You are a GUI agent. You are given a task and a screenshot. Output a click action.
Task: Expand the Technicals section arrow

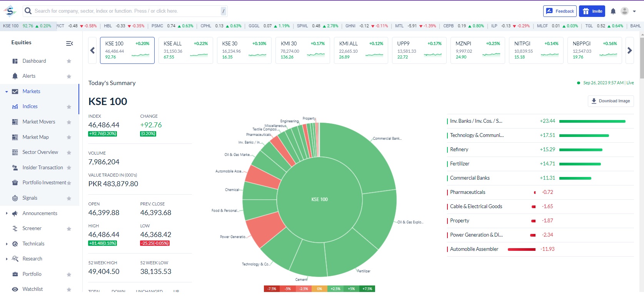point(7,244)
